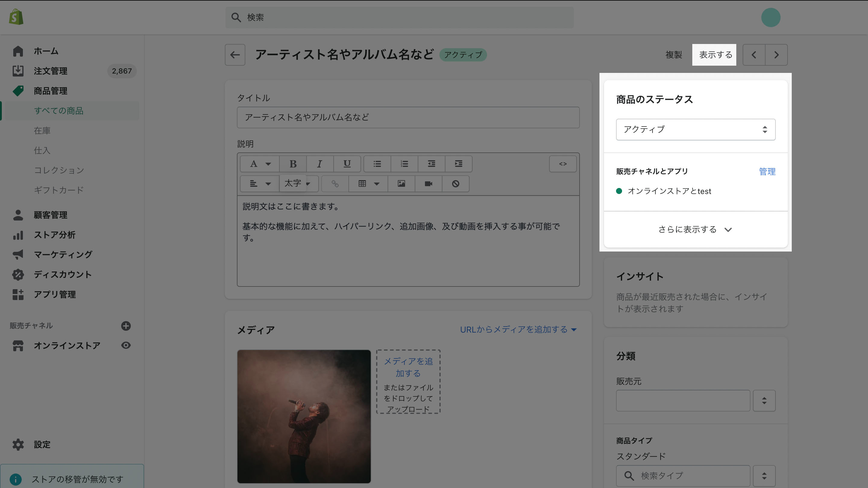Click the 管理 link for sales channels
This screenshot has width=868, height=488.
click(x=767, y=171)
